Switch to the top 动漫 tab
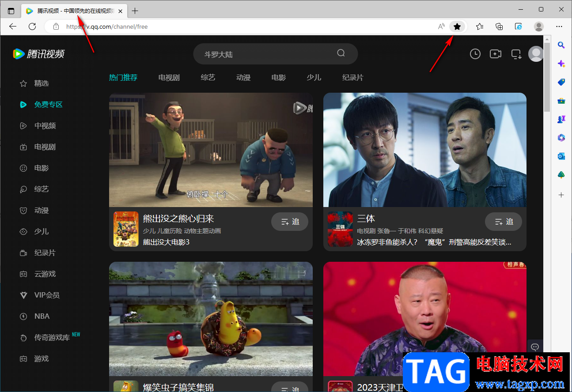Screen dimensions: 572x392 point(243,78)
